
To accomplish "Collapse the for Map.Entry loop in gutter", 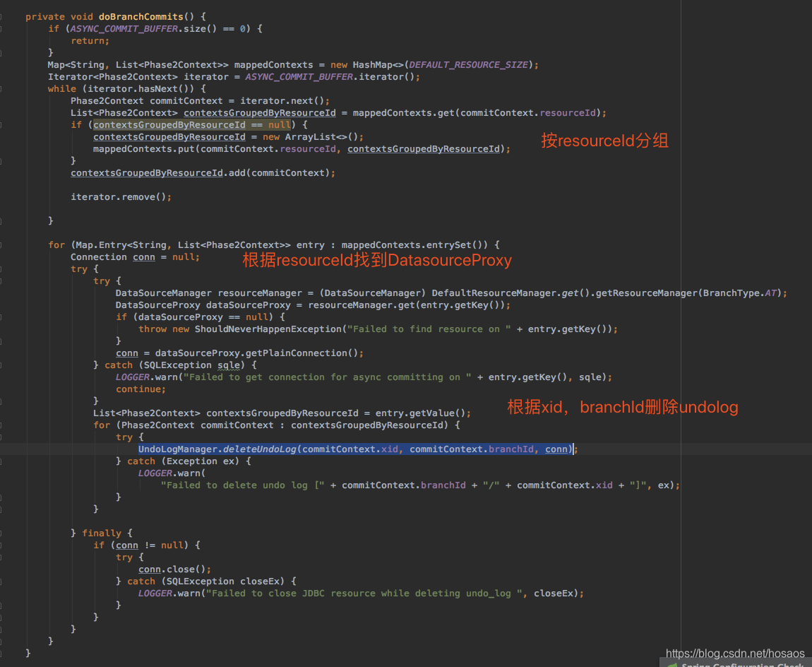I will [2, 244].
